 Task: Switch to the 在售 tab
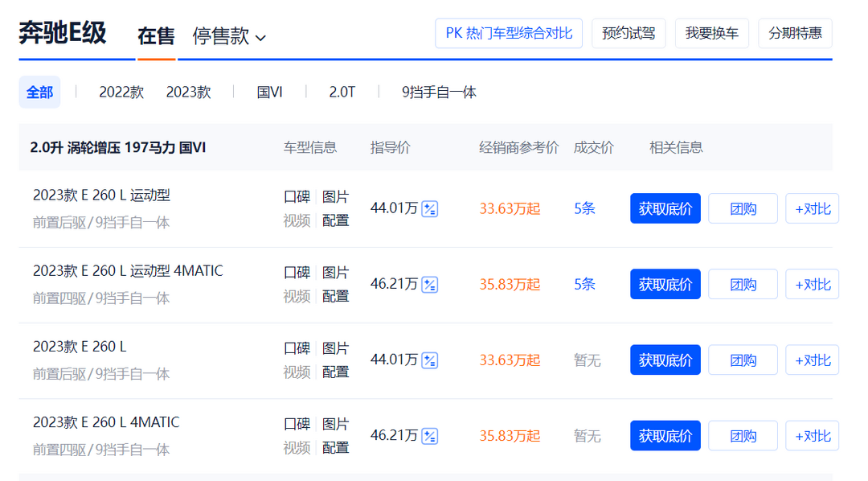tap(156, 36)
